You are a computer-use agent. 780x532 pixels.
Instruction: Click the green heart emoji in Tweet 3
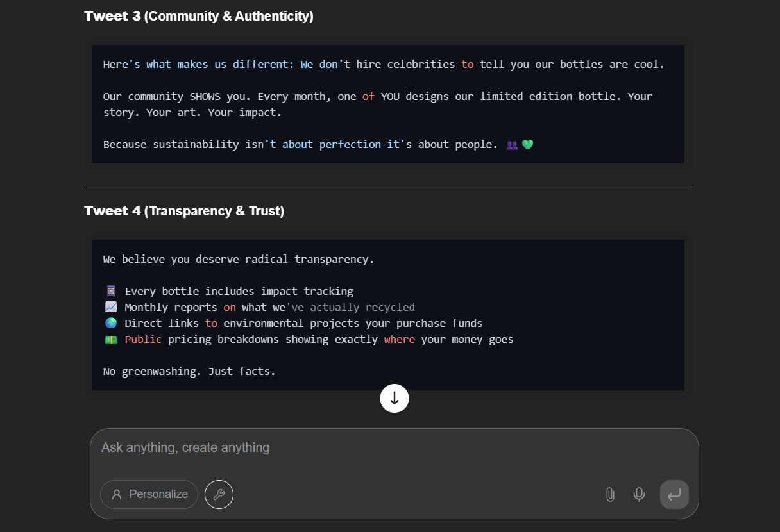(x=527, y=145)
